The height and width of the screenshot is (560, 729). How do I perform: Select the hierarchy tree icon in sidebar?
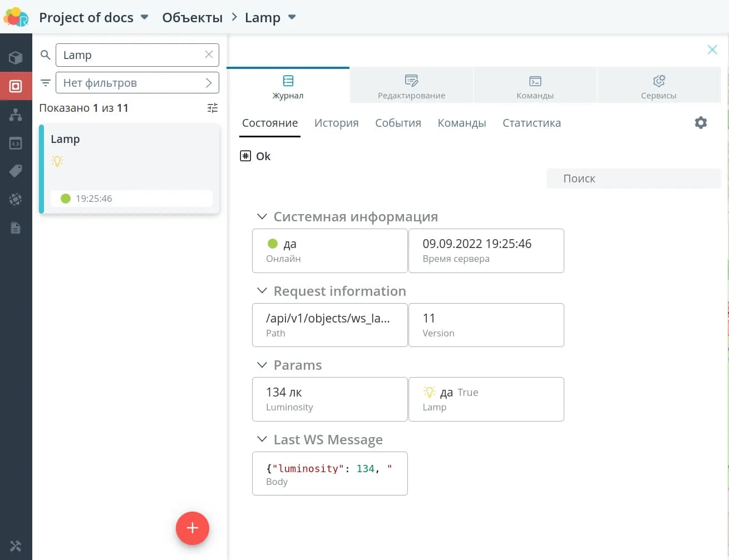16,115
